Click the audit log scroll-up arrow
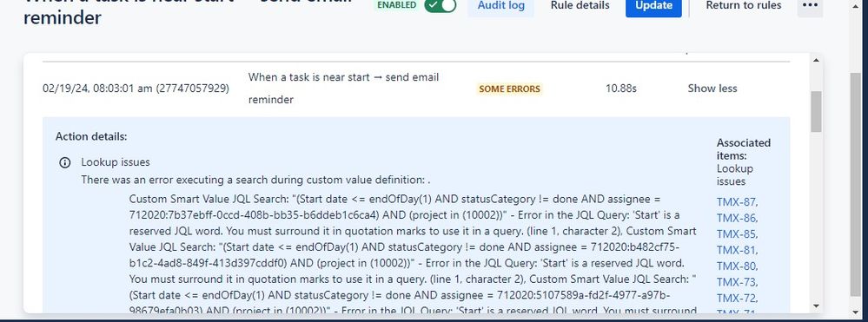868x322 pixels. click(x=817, y=60)
